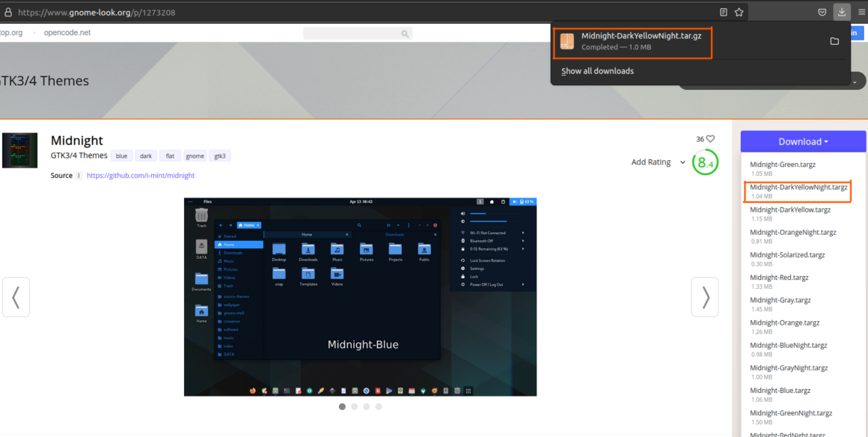Click Show all downloads
The width and height of the screenshot is (868, 437).
[597, 70]
